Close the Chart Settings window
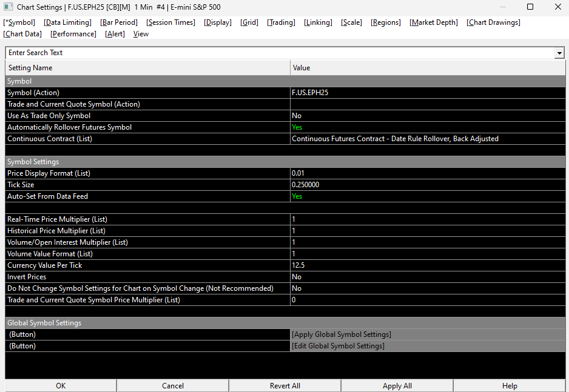This screenshot has width=569, height=392. point(558,7)
